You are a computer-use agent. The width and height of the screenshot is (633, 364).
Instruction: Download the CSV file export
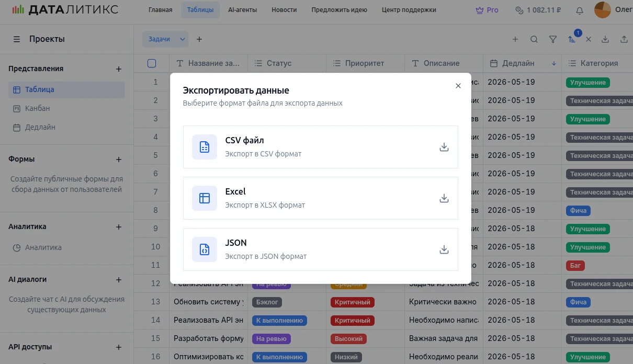tap(444, 147)
